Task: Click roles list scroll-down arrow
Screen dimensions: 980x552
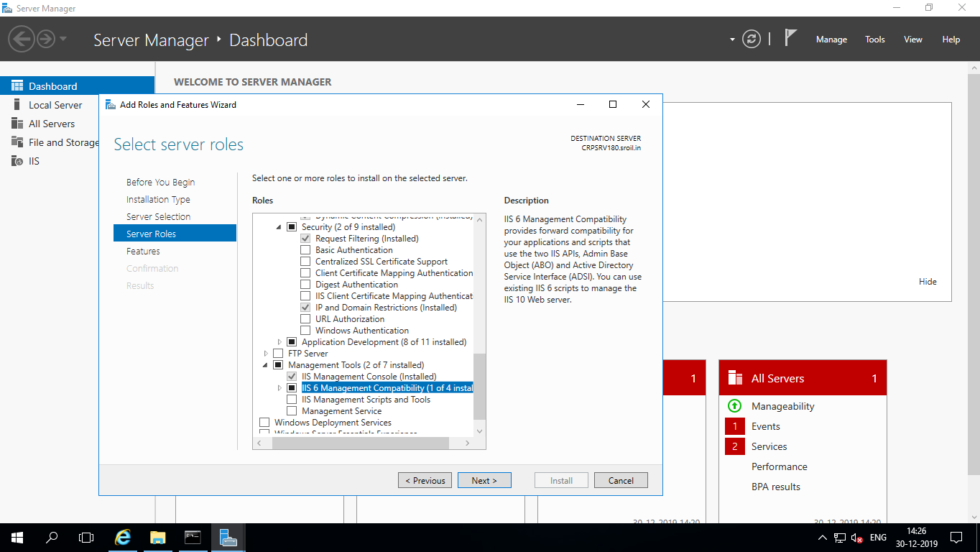Action: pyautogui.click(x=480, y=431)
